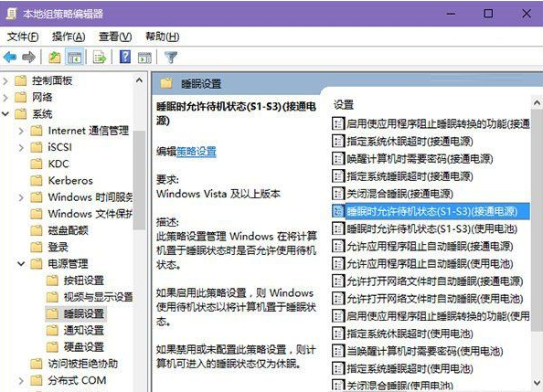Open the help question mark icon
This screenshot has width=543, height=392.
click(125, 57)
